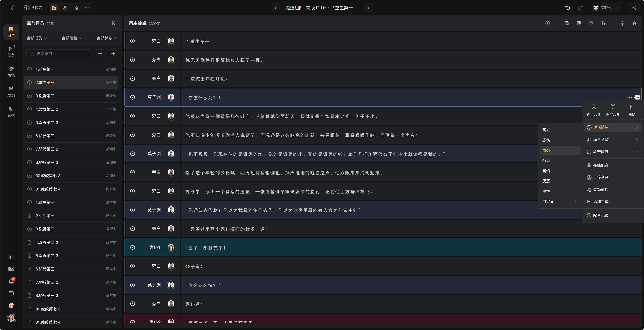The height and width of the screenshot is (330, 644).
Task: Click the cloud sync status icon
Action: pyautogui.click(x=26, y=8)
